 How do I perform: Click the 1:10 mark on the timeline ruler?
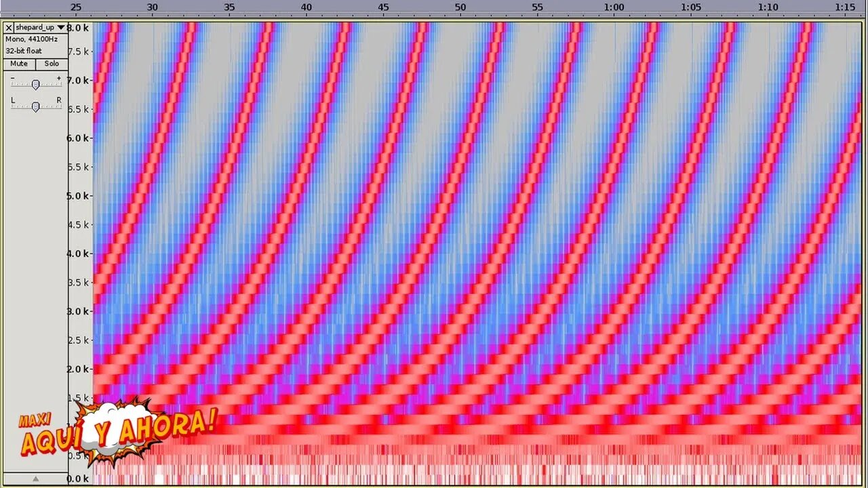pyautogui.click(x=768, y=7)
